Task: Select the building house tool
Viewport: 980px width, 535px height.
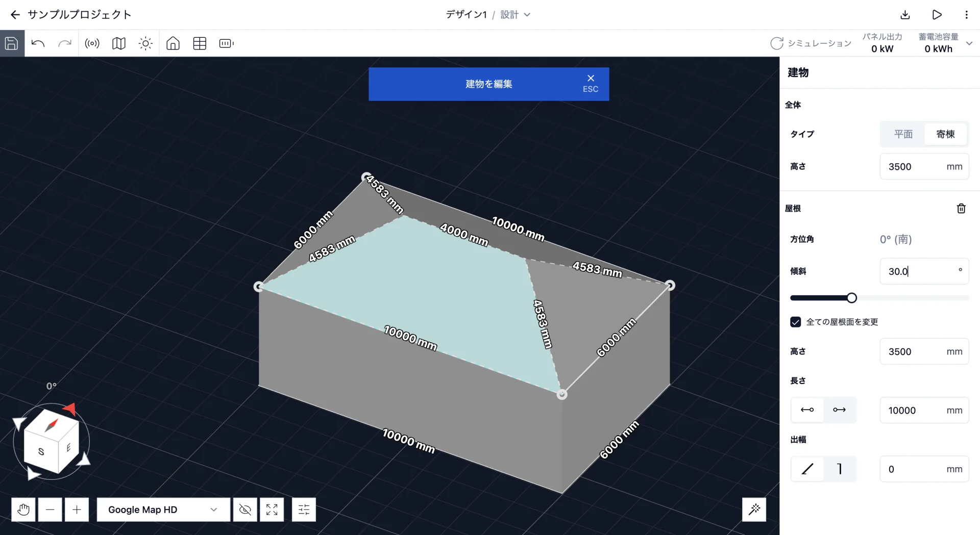Action: pos(173,43)
